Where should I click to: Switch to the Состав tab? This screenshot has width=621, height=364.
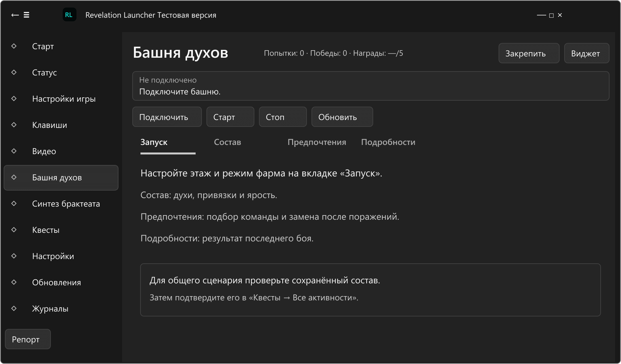click(x=227, y=142)
